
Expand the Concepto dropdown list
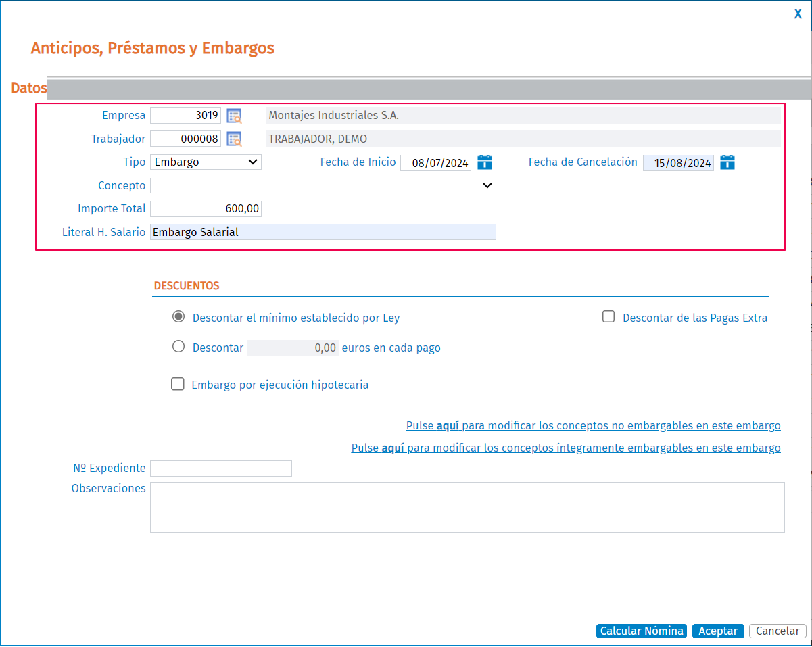click(x=323, y=185)
